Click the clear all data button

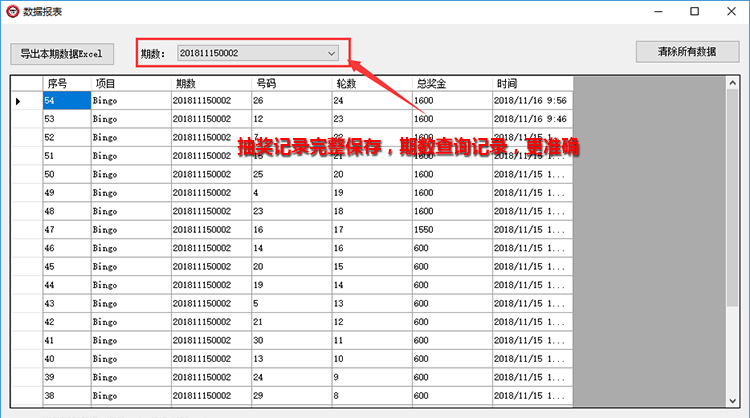687,51
